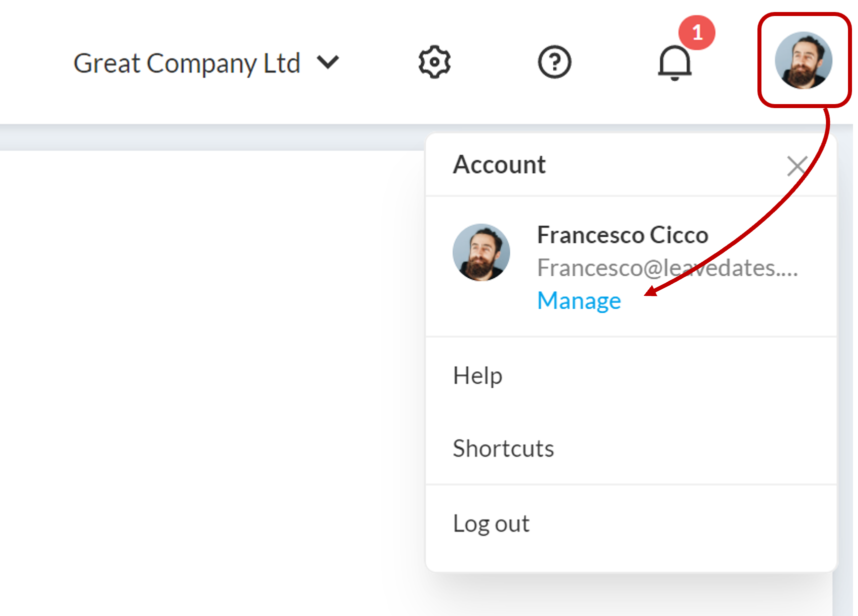Click the Account panel heading

point(499,164)
